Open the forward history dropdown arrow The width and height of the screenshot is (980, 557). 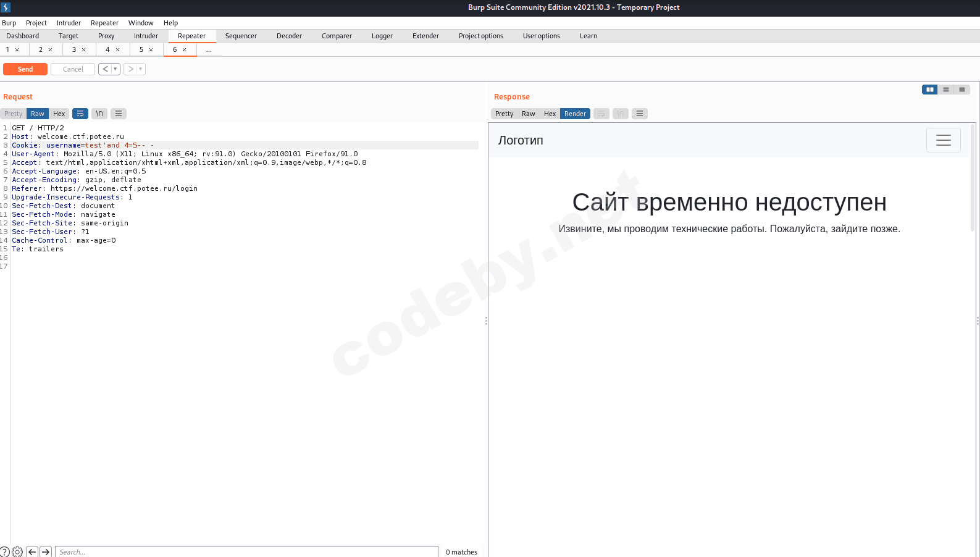[x=140, y=69]
